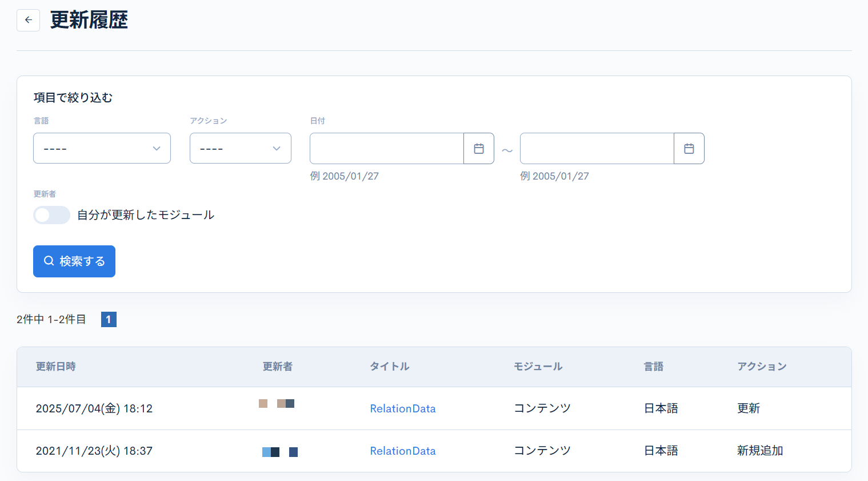Click the 言語 column header in the table

654,367
